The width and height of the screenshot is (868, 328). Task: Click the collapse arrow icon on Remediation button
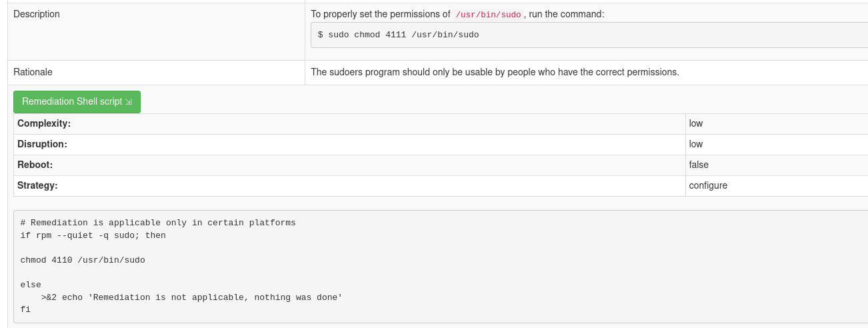[129, 102]
